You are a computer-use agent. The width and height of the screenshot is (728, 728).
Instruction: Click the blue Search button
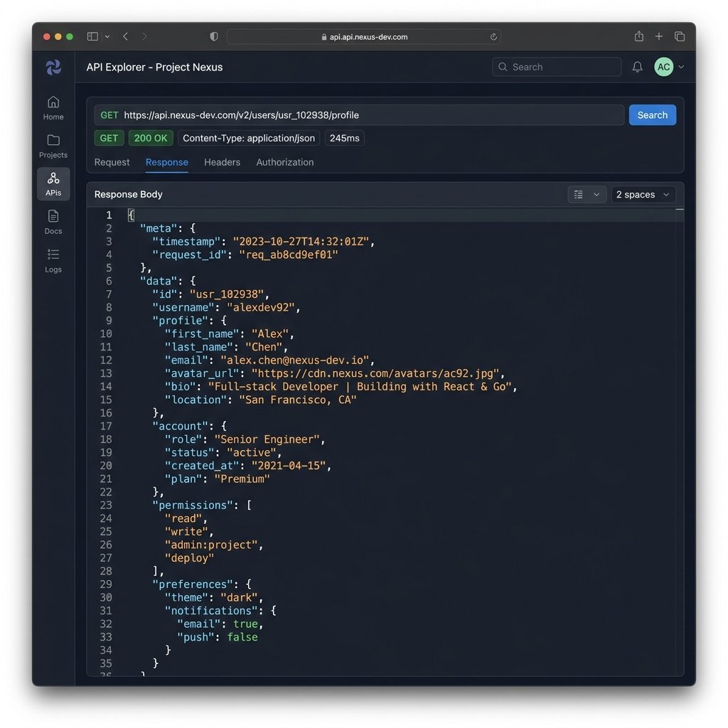tap(653, 114)
